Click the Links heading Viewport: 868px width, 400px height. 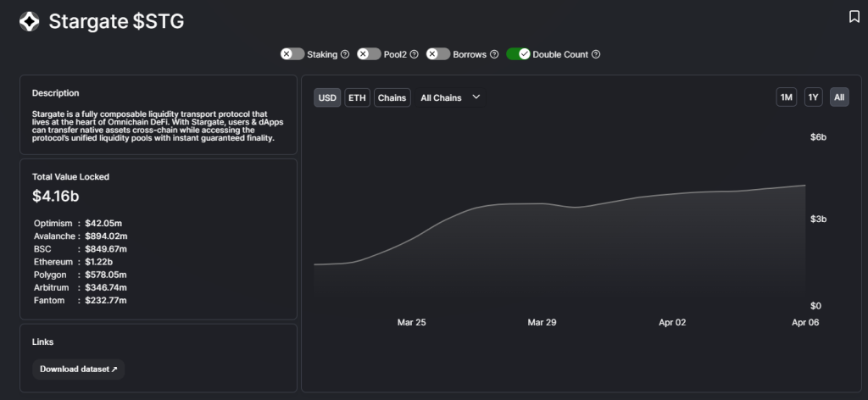pyautogui.click(x=42, y=342)
